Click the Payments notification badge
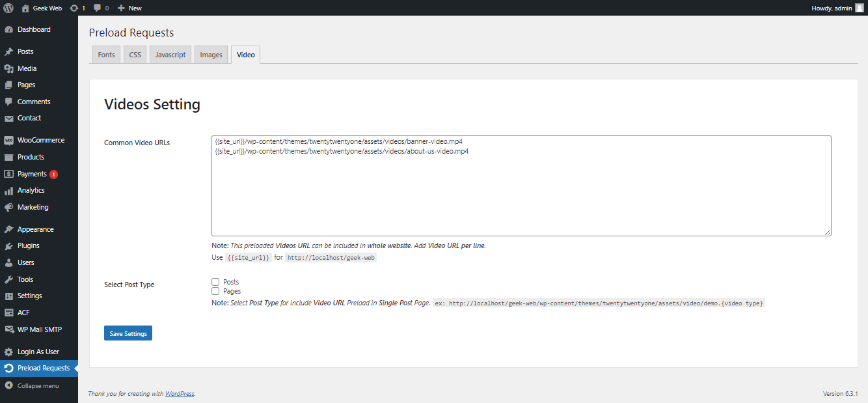 pyautogui.click(x=53, y=174)
